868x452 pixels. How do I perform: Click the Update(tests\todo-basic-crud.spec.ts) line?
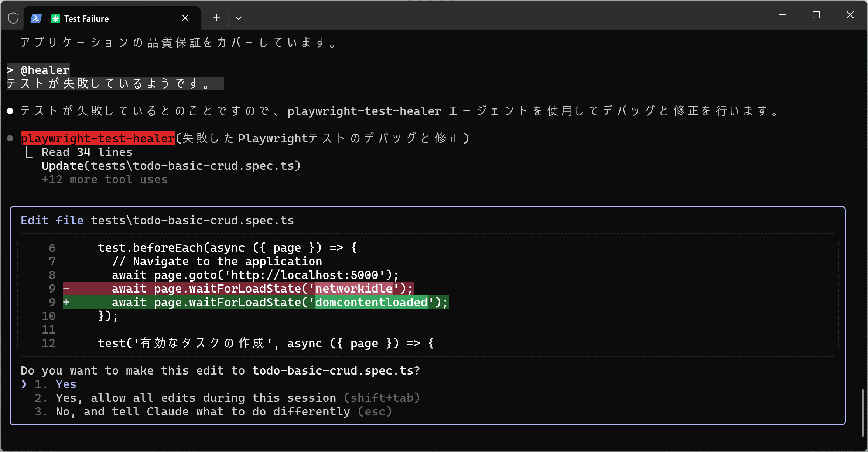point(171,166)
